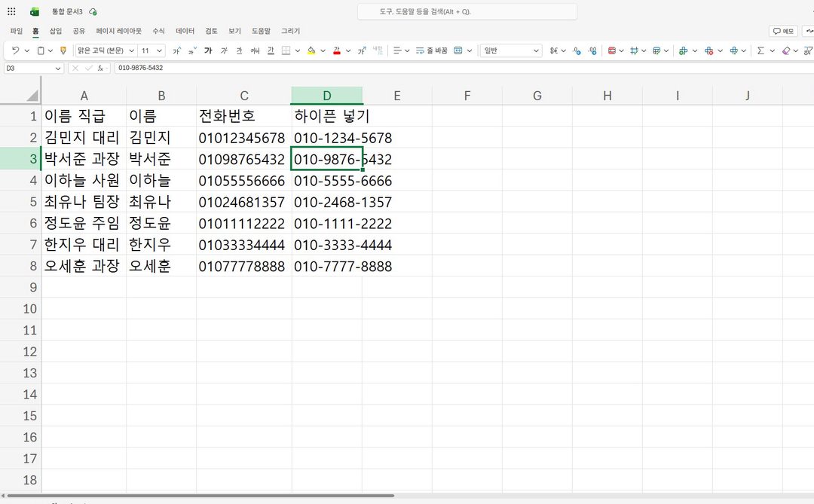The width and height of the screenshot is (814, 504).
Task: Select cell containing 최유나 팀장
Action: pyautogui.click(x=84, y=202)
